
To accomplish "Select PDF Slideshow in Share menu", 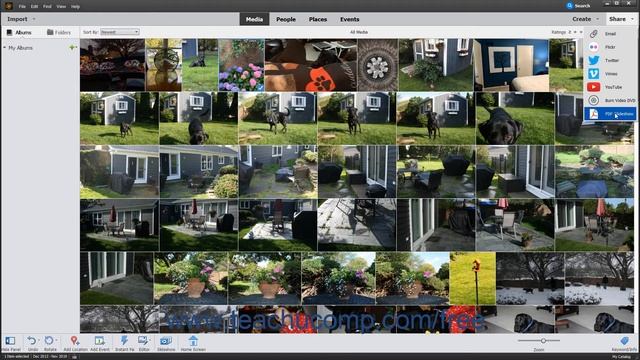I will 610,114.
